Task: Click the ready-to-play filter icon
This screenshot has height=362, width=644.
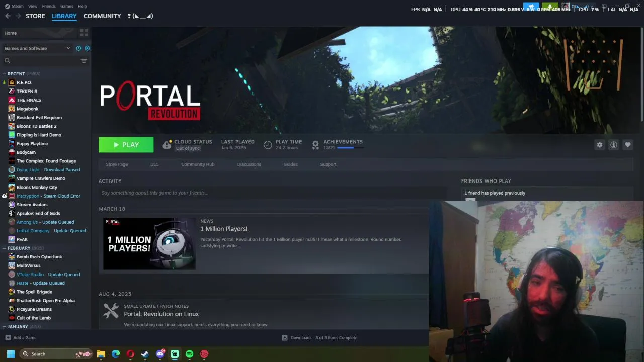Action: click(x=87, y=48)
